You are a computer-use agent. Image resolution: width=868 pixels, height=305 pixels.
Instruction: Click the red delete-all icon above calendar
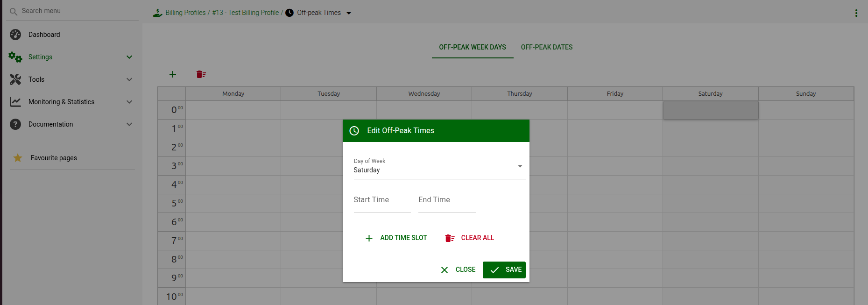[201, 74]
